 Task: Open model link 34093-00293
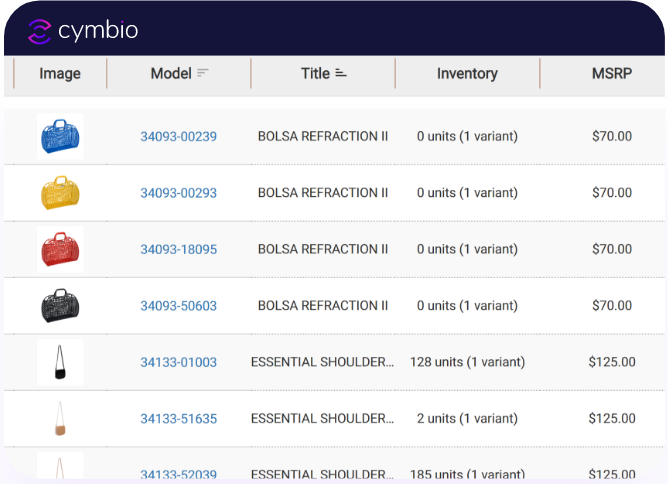[x=178, y=193]
